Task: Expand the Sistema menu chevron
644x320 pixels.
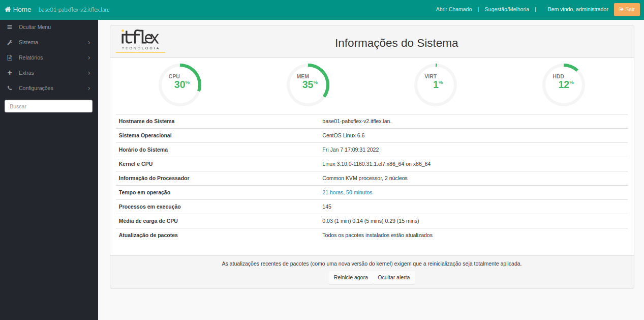Action: coord(89,43)
